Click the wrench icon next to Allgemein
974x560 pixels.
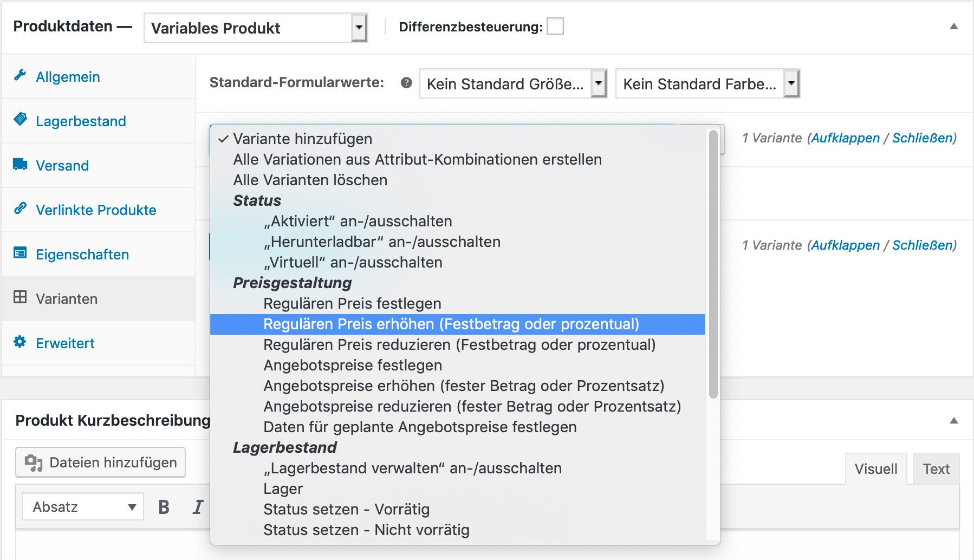pos(20,75)
